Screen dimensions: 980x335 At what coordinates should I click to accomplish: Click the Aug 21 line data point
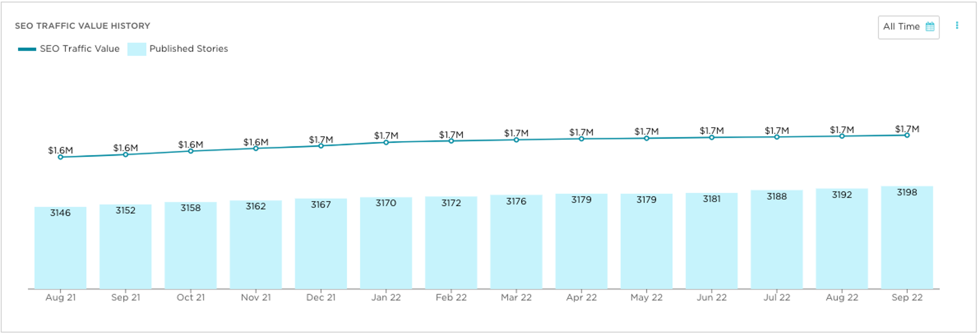point(60,157)
